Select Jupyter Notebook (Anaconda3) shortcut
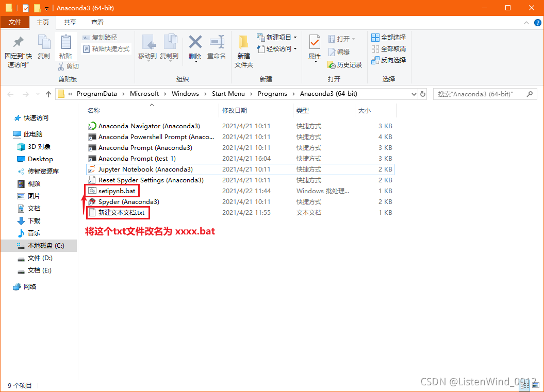The height and width of the screenshot is (392, 544). pos(240,169)
